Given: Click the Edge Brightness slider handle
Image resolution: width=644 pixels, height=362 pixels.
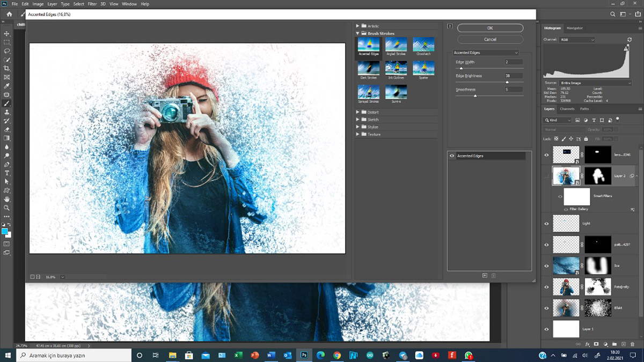Looking at the screenshot, I should 507,82.
